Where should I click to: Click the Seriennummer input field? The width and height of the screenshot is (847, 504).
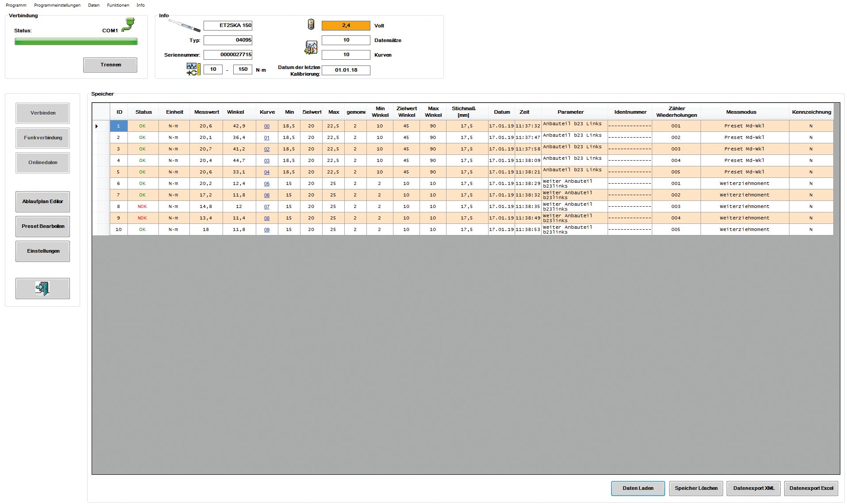click(228, 55)
